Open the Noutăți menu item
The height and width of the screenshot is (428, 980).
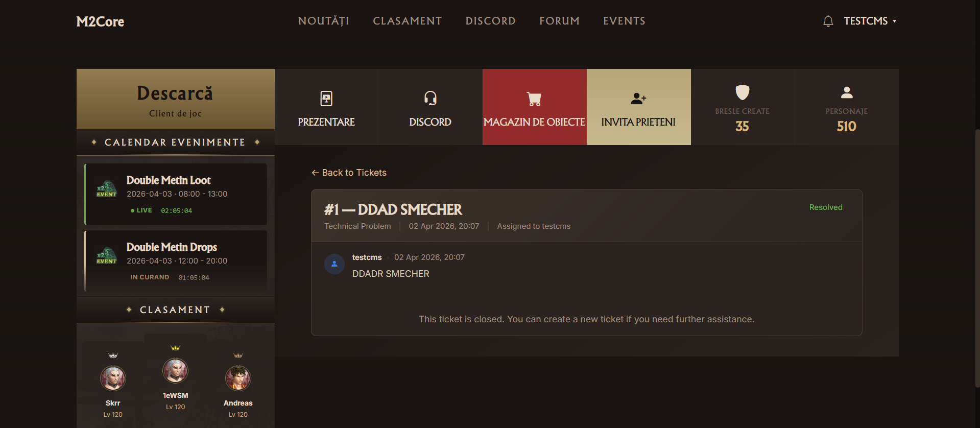point(324,21)
